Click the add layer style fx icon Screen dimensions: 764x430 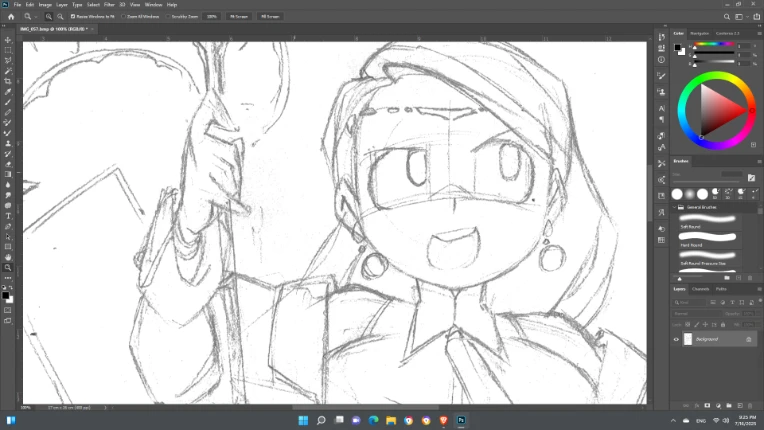[x=697, y=406]
